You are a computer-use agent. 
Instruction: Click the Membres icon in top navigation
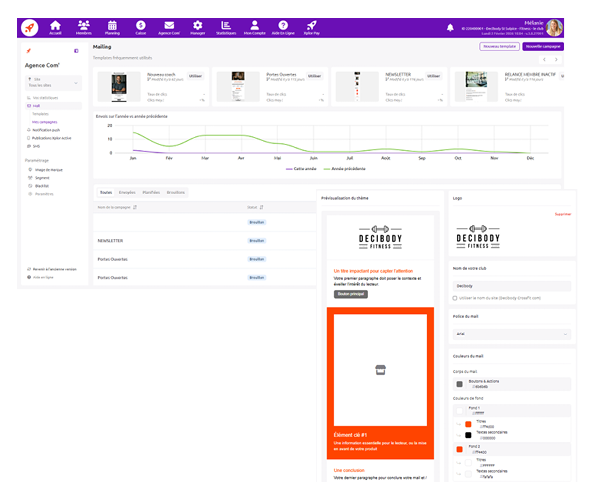pos(84,26)
